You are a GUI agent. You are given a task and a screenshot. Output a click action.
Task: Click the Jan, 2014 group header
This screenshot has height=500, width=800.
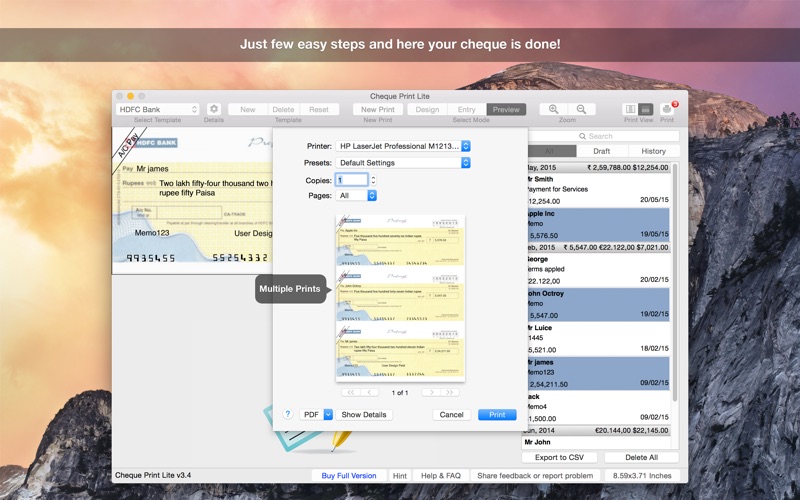[x=596, y=430]
